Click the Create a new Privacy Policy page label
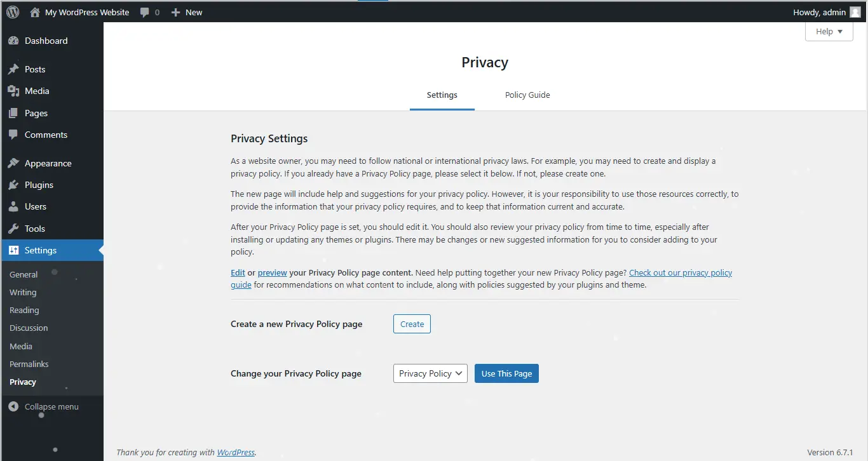The image size is (868, 461). (296, 324)
